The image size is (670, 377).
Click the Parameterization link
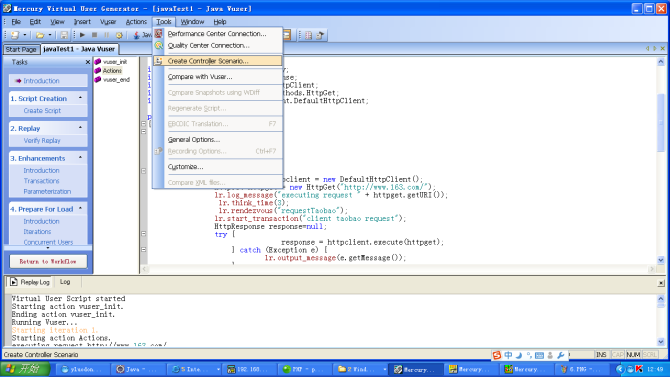pos(47,192)
